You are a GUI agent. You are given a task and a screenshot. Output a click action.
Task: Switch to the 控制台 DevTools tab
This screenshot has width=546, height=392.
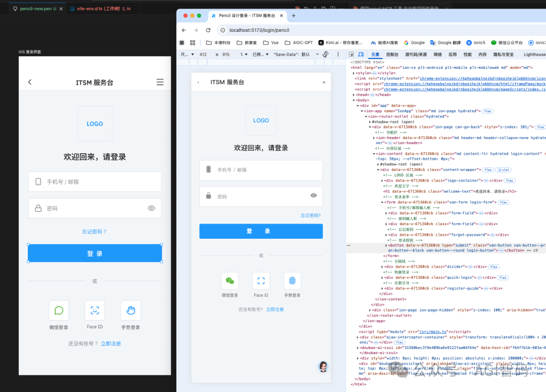click(392, 54)
